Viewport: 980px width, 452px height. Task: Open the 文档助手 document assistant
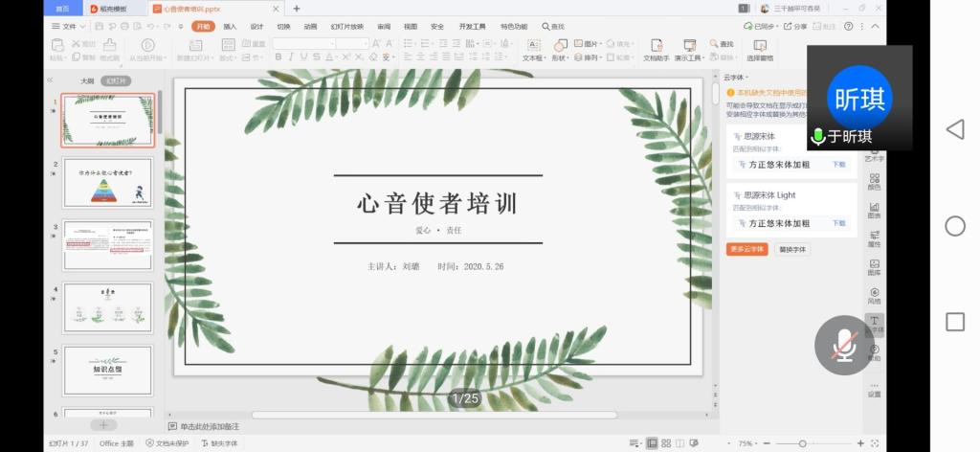(x=655, y=45)
